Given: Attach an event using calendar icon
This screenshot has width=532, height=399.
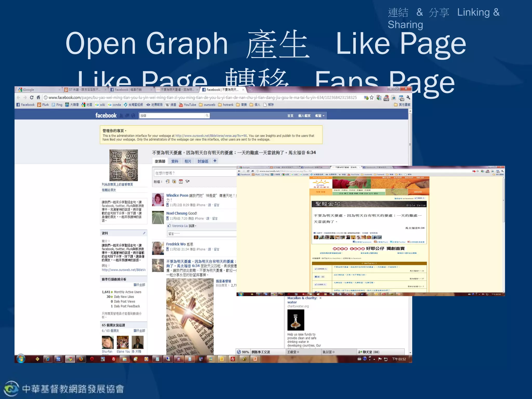Looking at the screenshot, I should tap(181, 182).
